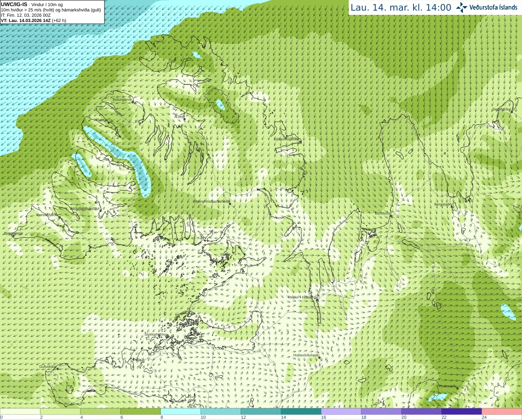The image size is (522, 420).
Task: Click the Patreksfjörður station label
Action: pos(48,215)
